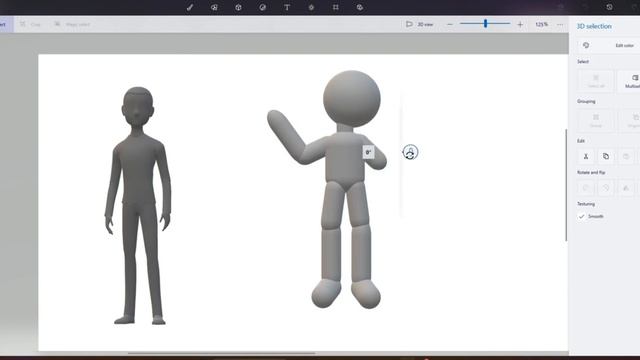This screenshot has height=360, width=640.
Task: Open the Canvas crop tool
Action: pos(336,7)
